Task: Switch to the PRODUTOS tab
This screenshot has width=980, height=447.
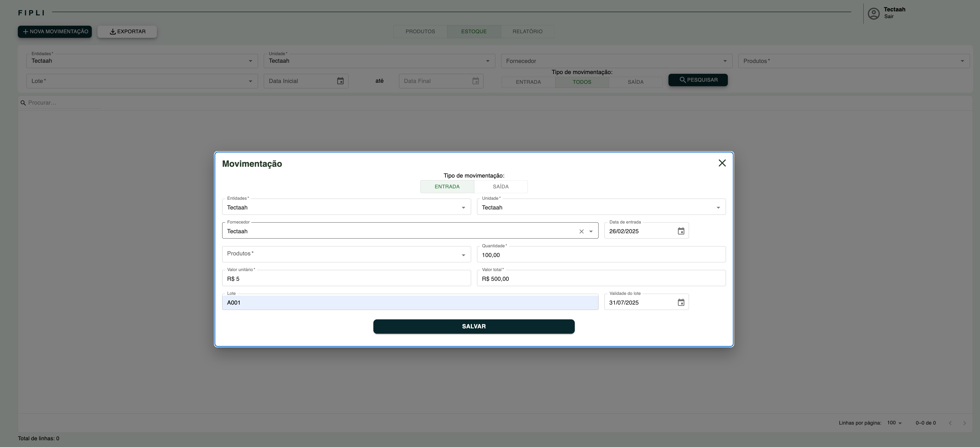Action: tap(420, 32)
